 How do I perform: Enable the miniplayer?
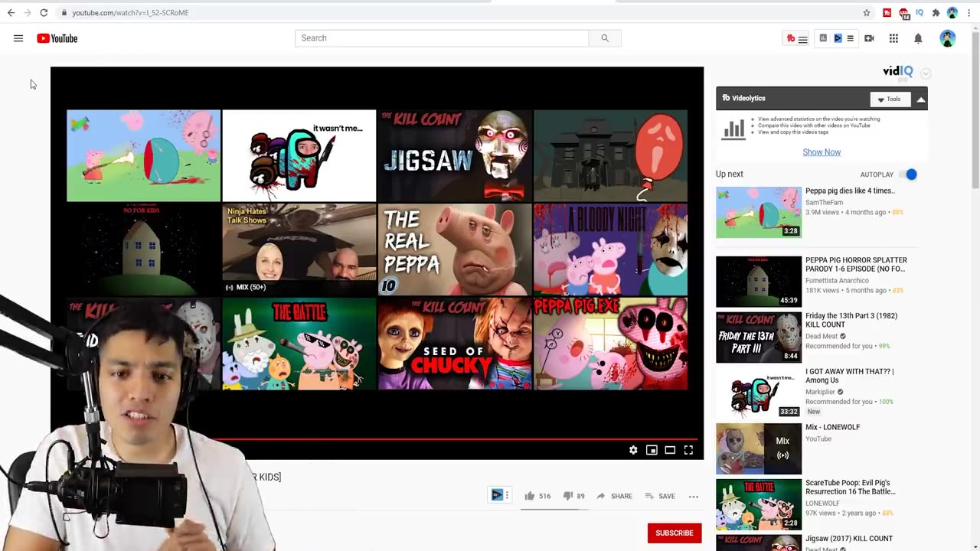pos(652,450)
